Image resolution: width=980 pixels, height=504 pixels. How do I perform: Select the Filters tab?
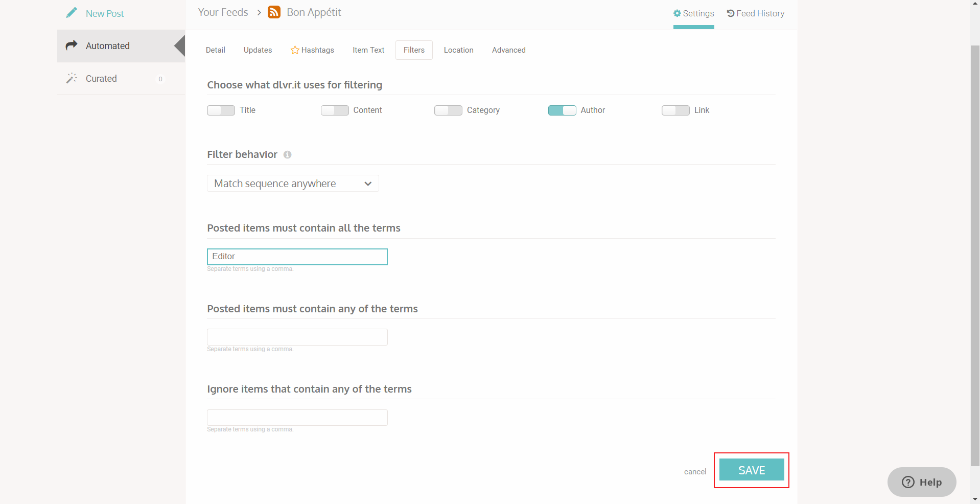[x=414, y=50]
